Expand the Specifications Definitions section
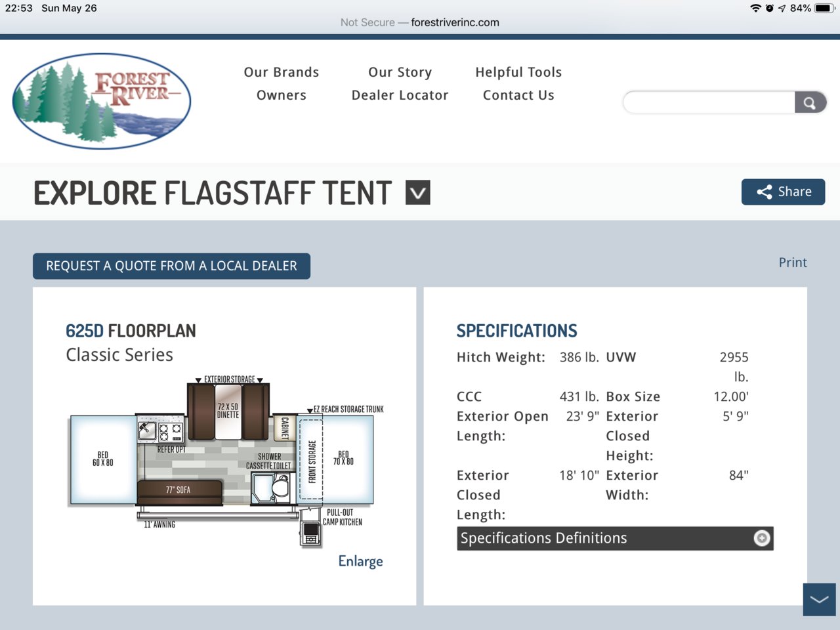The height and width of the screenshot is (630, 840). (x=615, y=538)
